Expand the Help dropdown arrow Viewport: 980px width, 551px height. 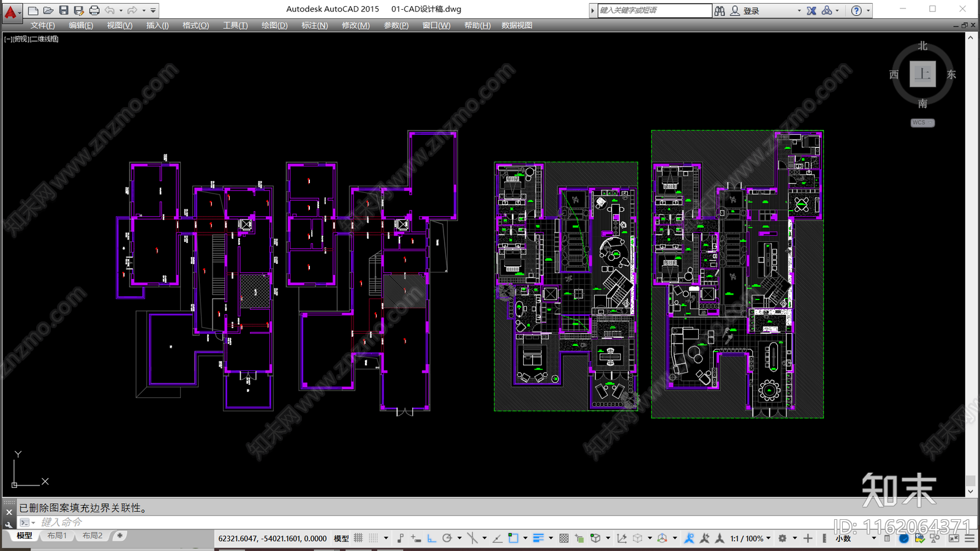tap(868, 10)
